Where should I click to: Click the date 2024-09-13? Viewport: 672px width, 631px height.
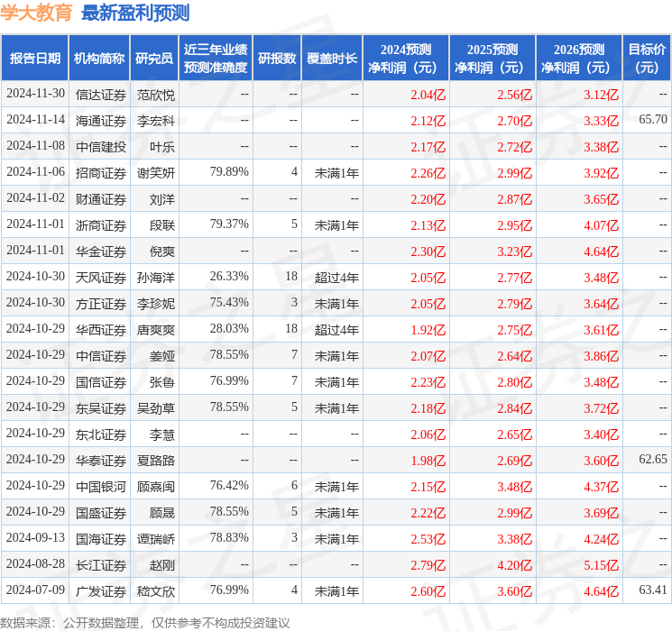pos(35,537)
